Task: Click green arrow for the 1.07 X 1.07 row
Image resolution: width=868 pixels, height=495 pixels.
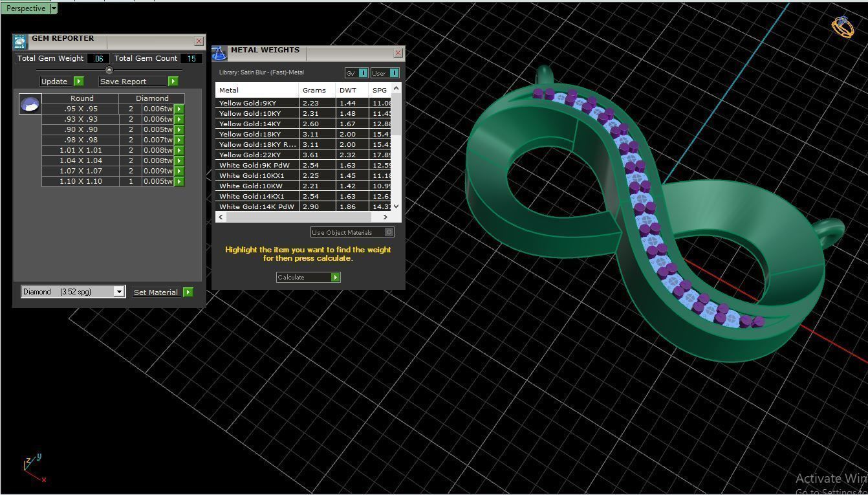Action: coord(179,171)
